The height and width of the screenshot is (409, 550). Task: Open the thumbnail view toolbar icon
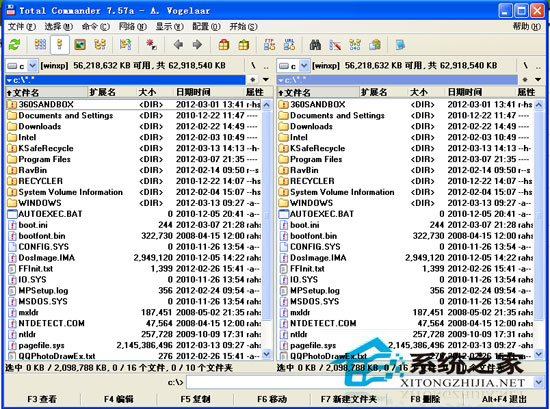80,45
